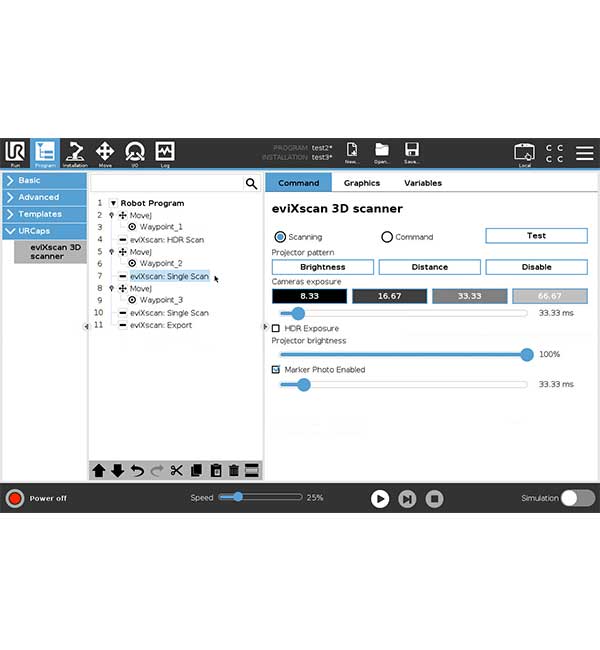The height and width of the screenshot is (650, 600).
Task: Open the Move screen icon
Action: [105, 153]
